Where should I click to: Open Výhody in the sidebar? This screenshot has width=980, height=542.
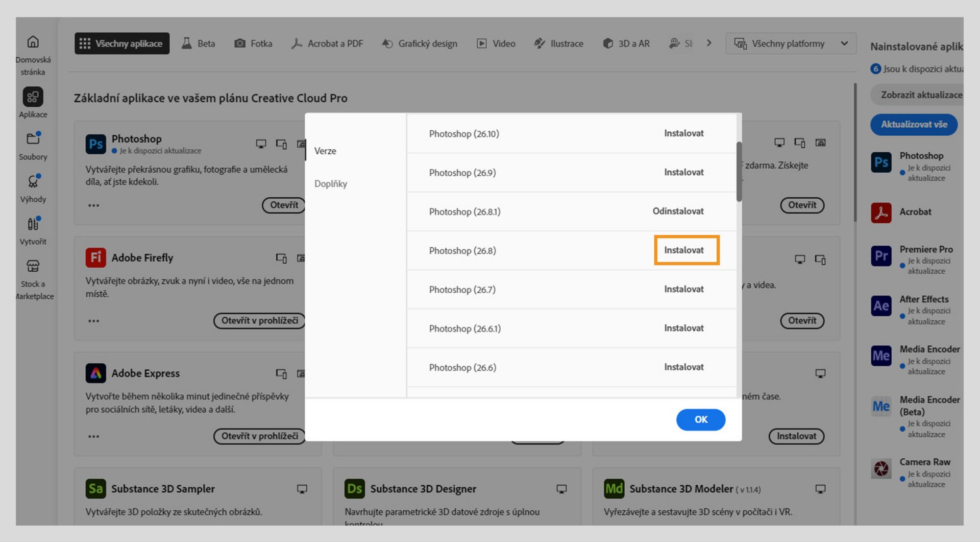tap(33, 181)
